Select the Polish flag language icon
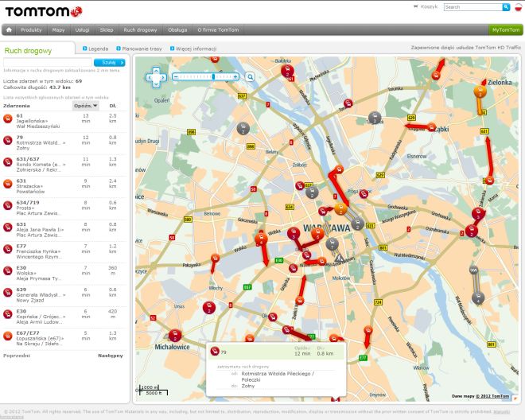 (518, 7)
